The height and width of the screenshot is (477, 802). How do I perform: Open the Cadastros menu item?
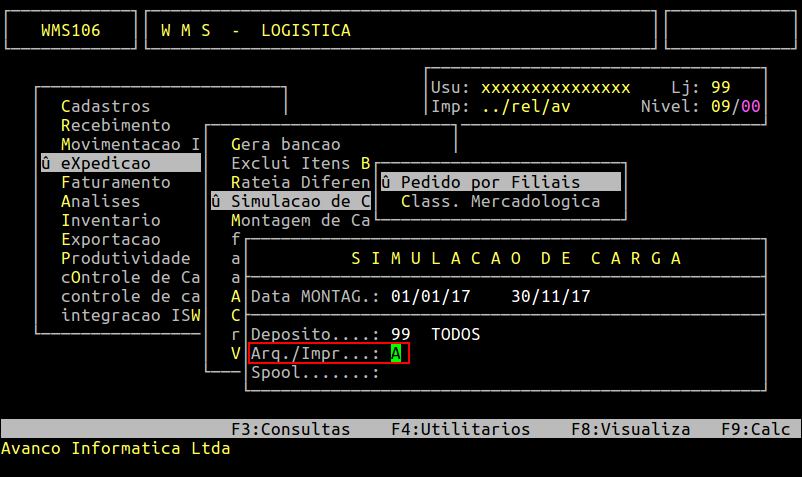105,106
